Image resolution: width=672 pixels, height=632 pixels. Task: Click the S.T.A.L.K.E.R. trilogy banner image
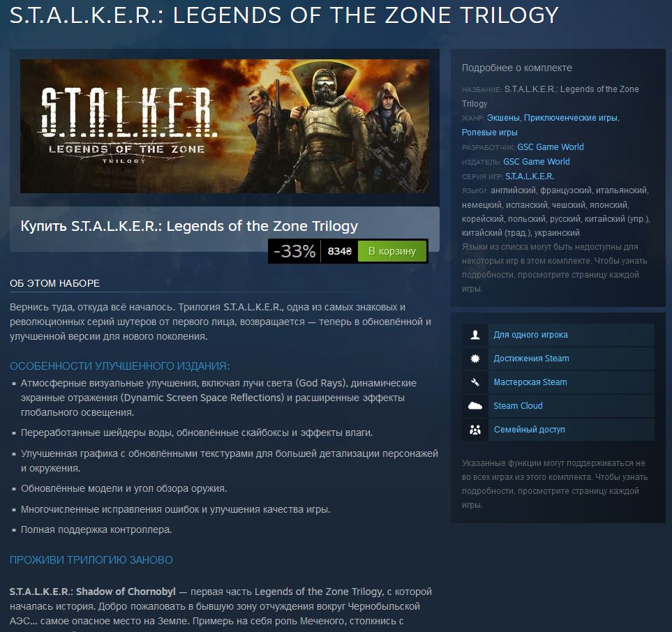click(225, 126)
